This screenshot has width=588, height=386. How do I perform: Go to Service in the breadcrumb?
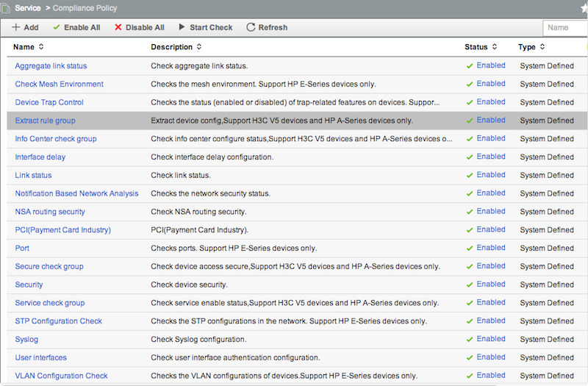pos(27,8)
